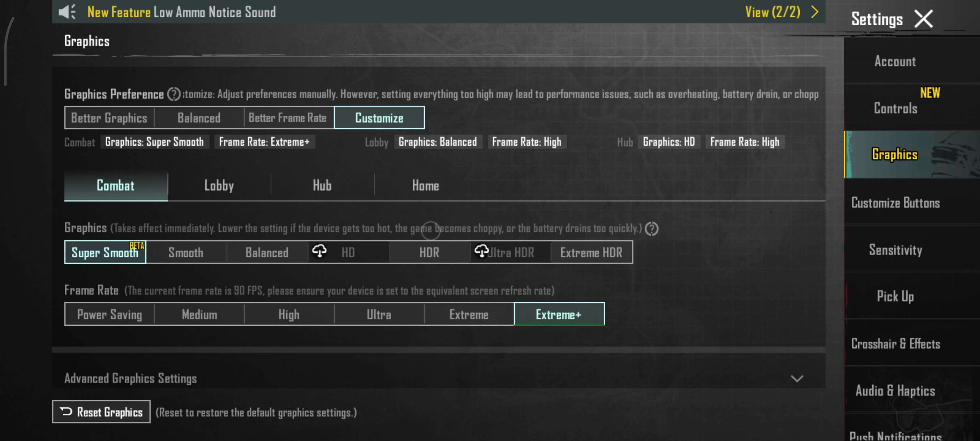Select Power Saving frame rate
Image resolution: width=980 pixels, height=441 pixels.
[109, 314]
